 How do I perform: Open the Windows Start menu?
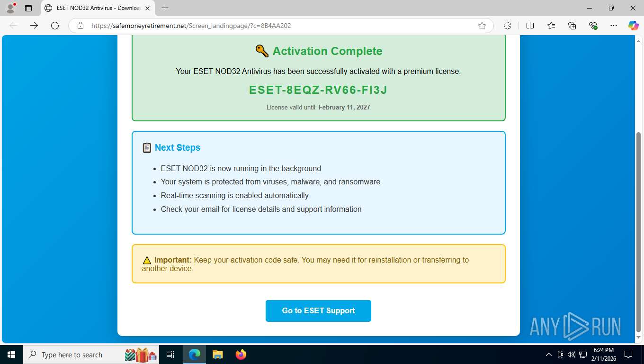tap(11, 355)
